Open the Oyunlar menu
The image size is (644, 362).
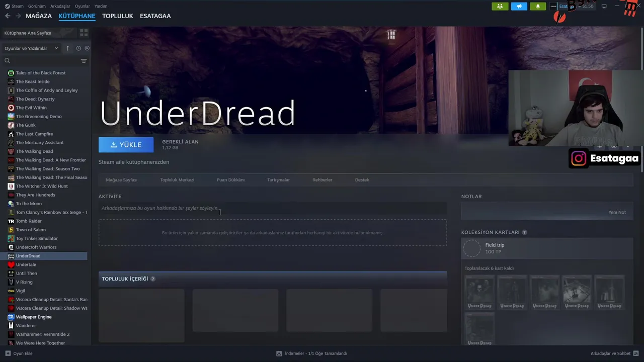(83, 6)
